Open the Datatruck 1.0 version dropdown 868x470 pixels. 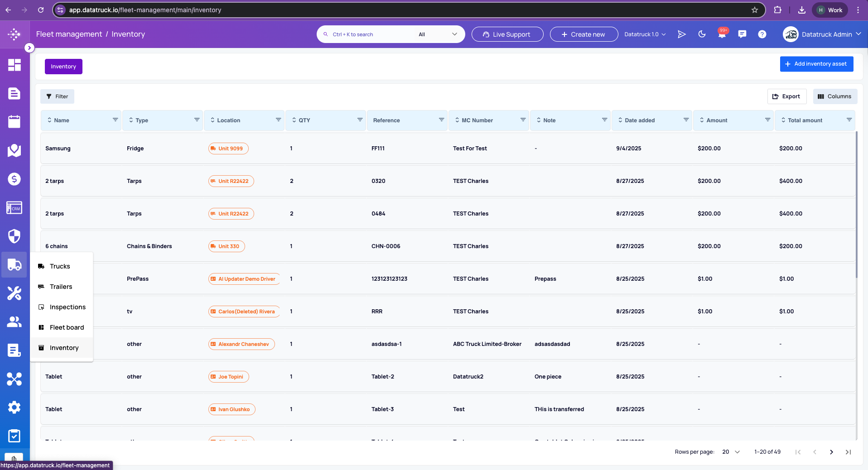(x=645, y=34)
